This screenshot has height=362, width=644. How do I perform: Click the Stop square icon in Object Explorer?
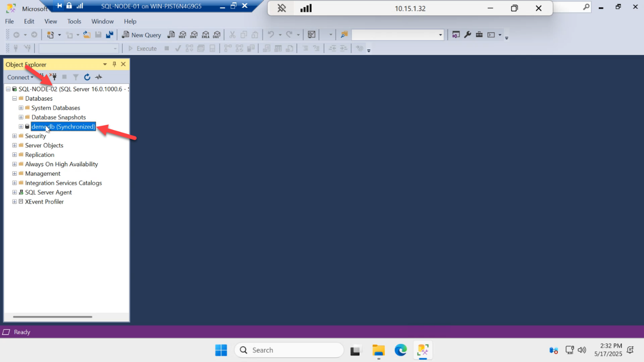[x=64, y=77]
